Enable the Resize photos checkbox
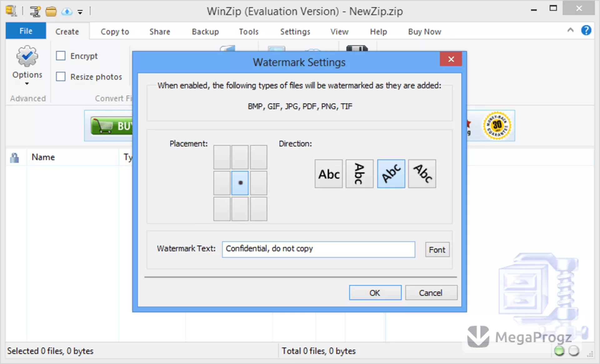Screen dimensions: 600x364 [61, 77]
